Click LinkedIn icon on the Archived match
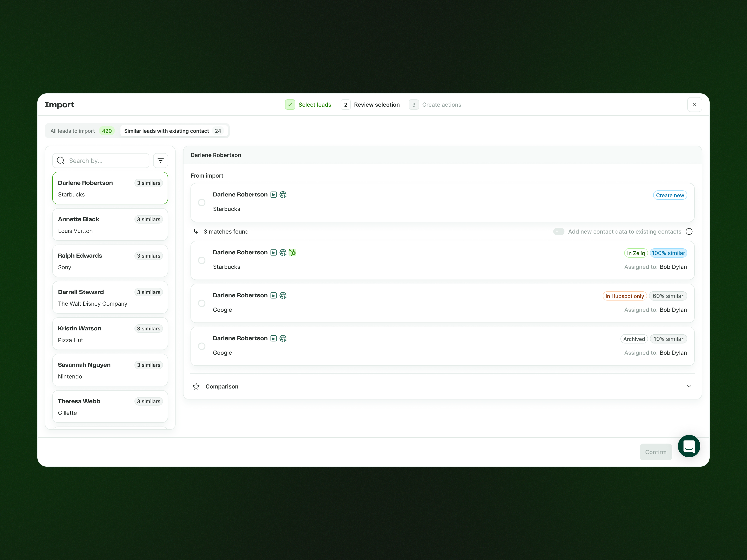Screen dimensions: 747x560 (x=274, y=338)
